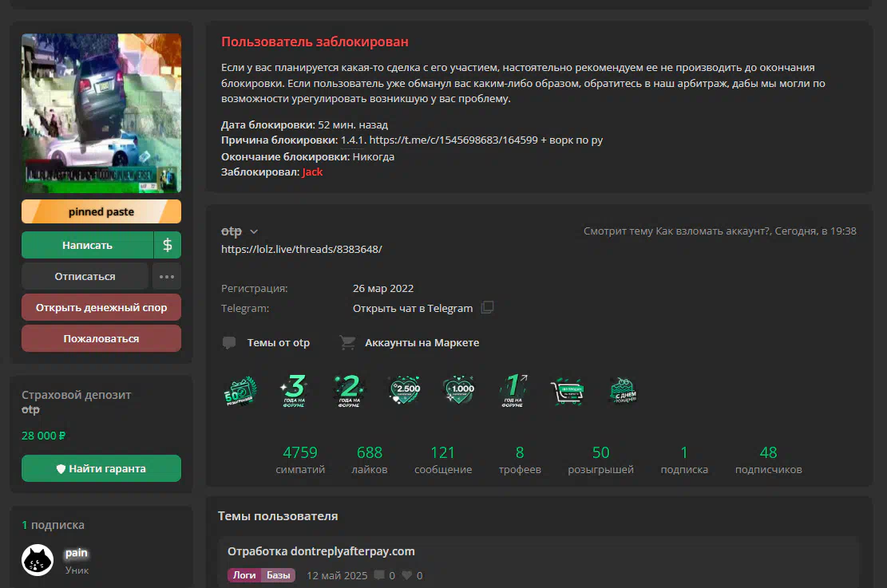Open the 8 трофеев counter
887x588 pixels.
520,460
